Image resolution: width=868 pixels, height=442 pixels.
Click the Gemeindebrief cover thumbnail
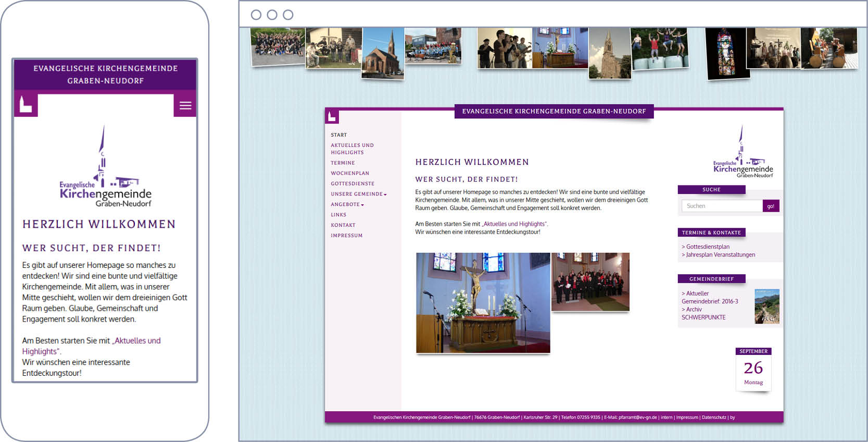click(767, 306)
